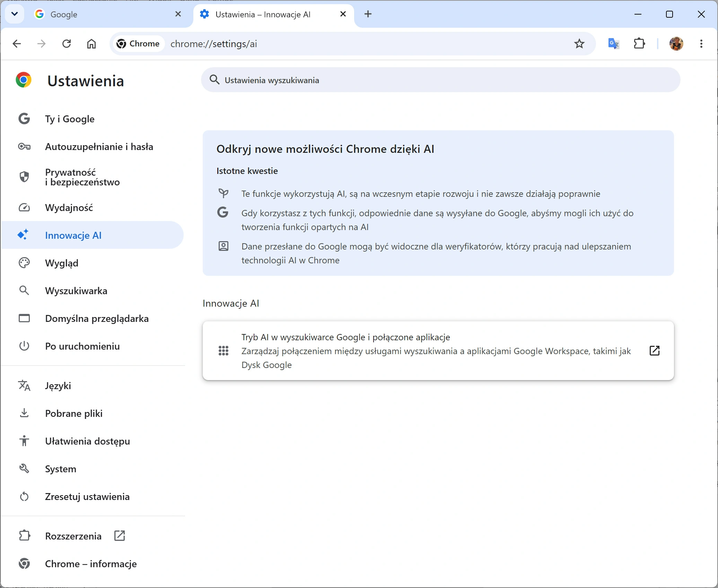This screenshot has height=588, width=718.
Task: Switch to the Google tab
Action: tap(107, 14)
